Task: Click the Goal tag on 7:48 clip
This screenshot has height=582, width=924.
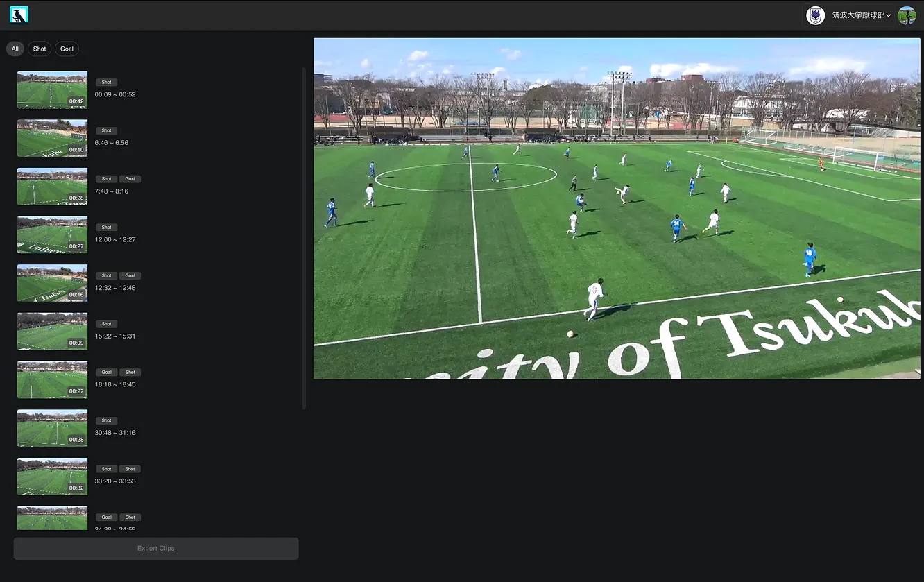Action: click(x=130, y=179)
